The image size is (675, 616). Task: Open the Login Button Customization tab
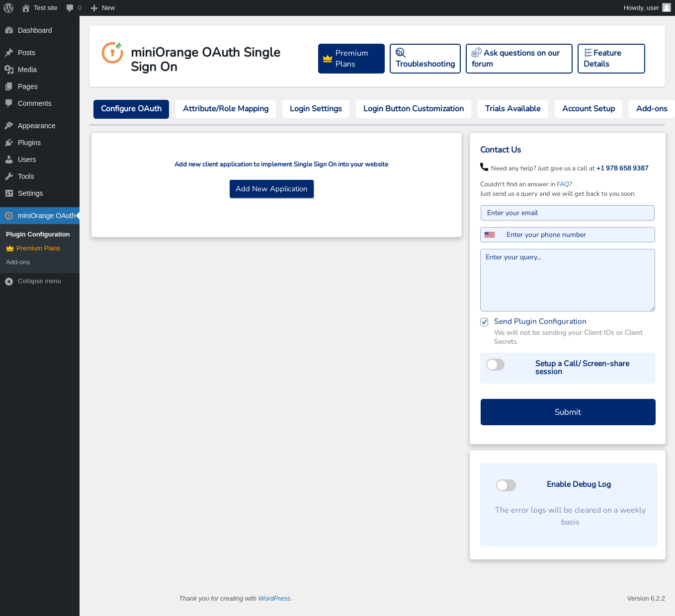pos(414,109)
